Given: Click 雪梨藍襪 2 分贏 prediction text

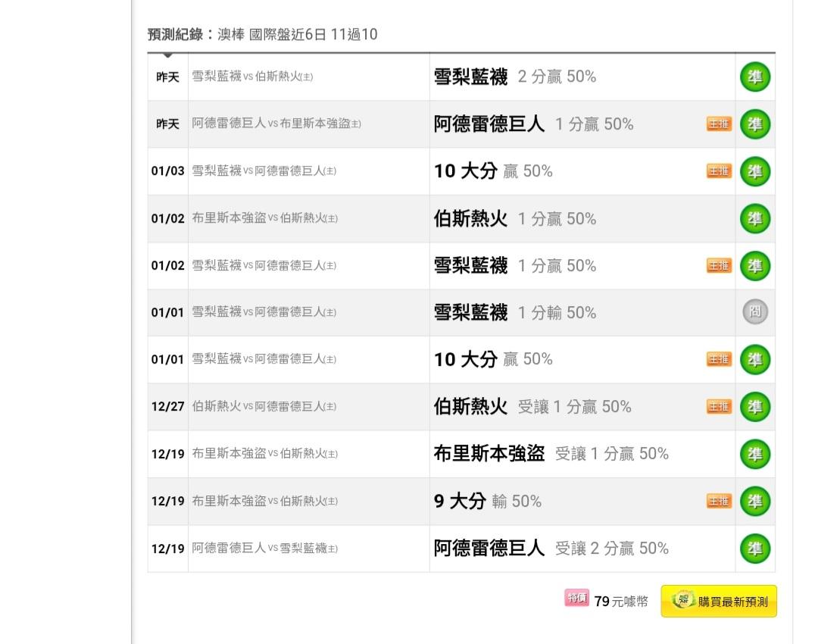Looking at the screenshot, I should tap(514, 77).
